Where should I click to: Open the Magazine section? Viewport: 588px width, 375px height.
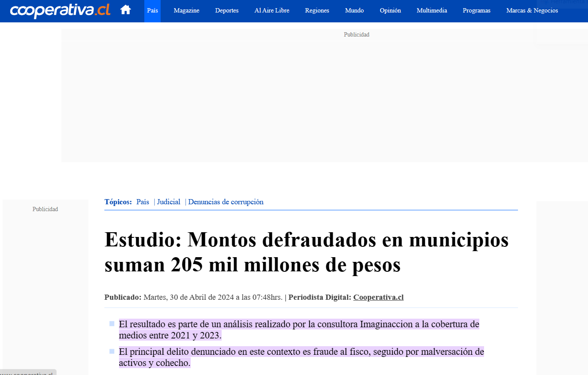(186, 11)
